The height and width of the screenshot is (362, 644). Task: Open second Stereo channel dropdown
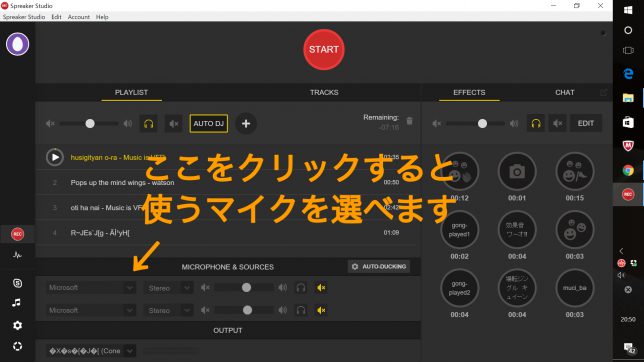168,310
